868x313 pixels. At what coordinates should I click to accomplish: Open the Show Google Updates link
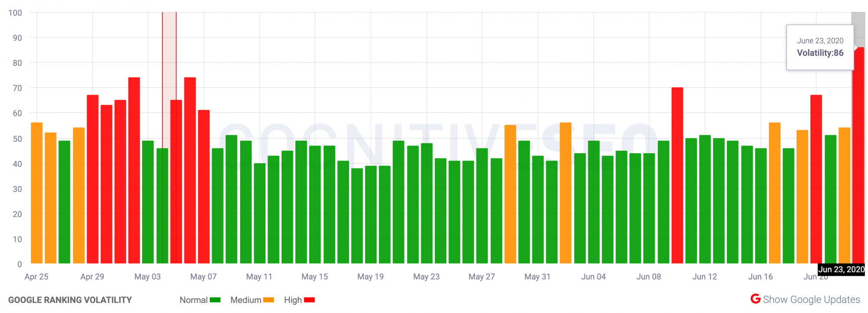coord(811,300)
